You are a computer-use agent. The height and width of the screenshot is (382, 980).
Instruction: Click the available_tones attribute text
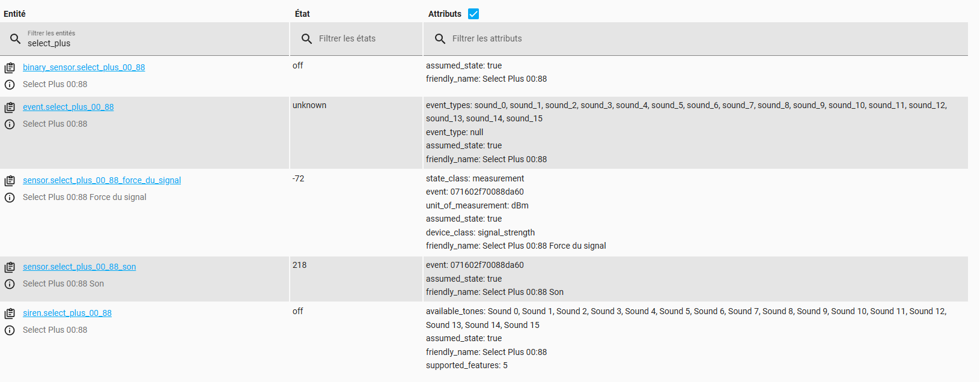point(686,318)
